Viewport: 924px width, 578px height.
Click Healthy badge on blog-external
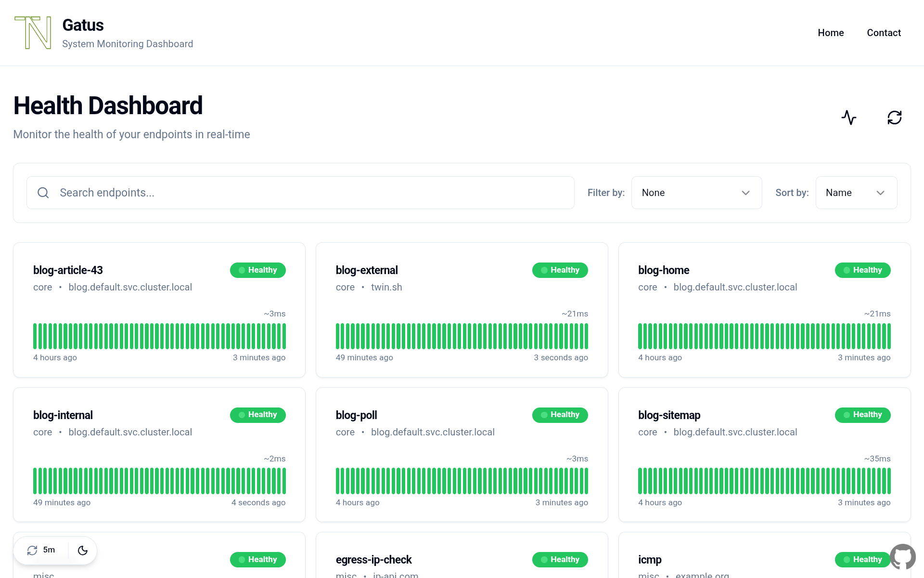[x=560, y=270]
